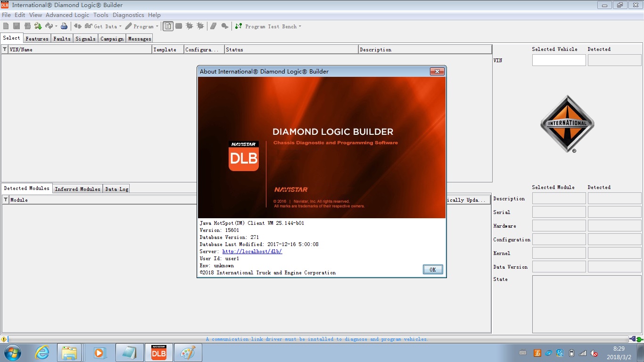
Task: Click the gray rounded-rectangle toolbar icon
Action: [x=179, y=26]
